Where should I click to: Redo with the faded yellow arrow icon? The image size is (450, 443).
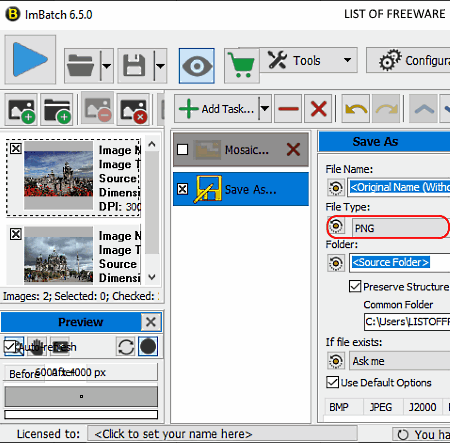click(386, 109)
